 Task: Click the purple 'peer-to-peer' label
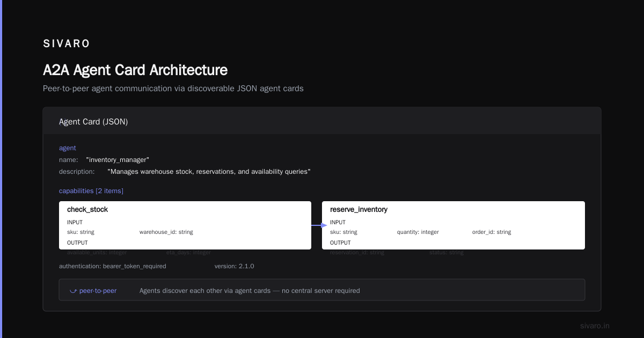point(98,291)
